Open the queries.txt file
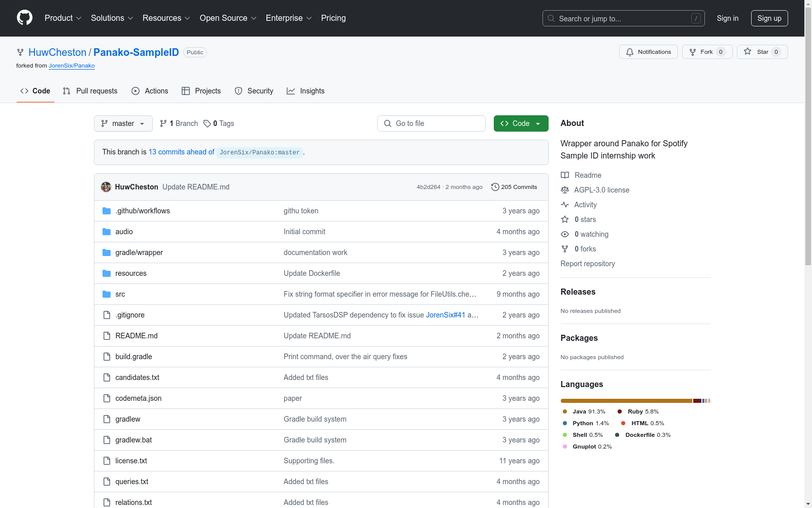The image size is (812, 508). click(131, 482)
